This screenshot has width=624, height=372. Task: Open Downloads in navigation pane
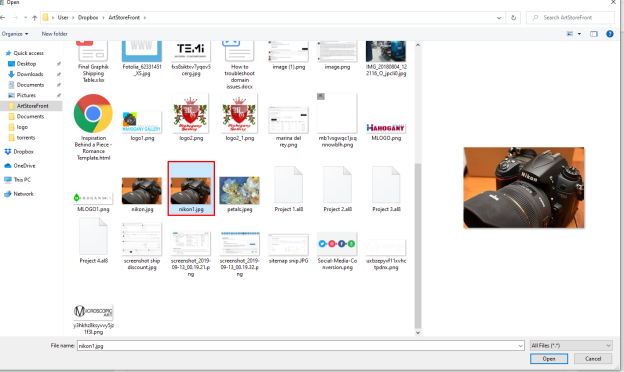point(30,74)
